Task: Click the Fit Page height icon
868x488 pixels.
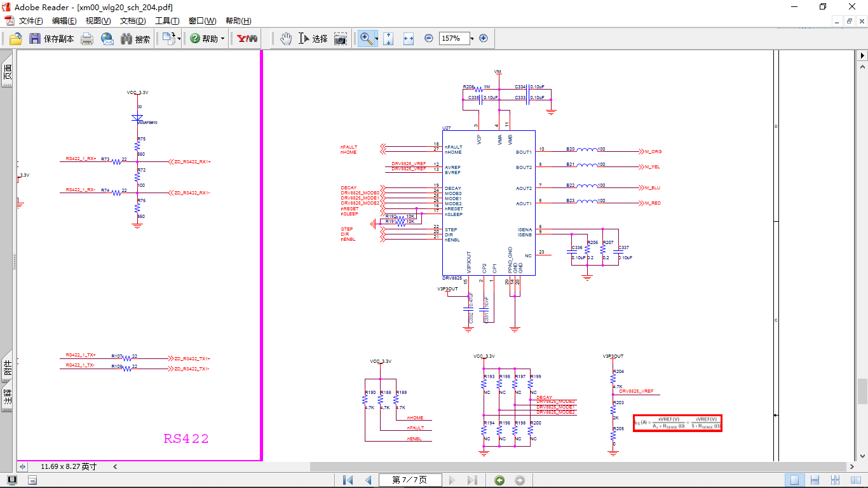Action: (389, 39)
